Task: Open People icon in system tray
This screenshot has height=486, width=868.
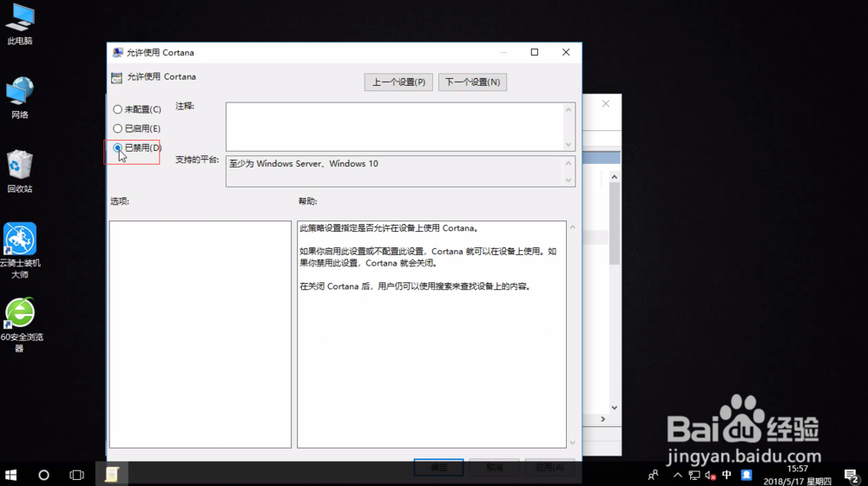Action: 654,475
